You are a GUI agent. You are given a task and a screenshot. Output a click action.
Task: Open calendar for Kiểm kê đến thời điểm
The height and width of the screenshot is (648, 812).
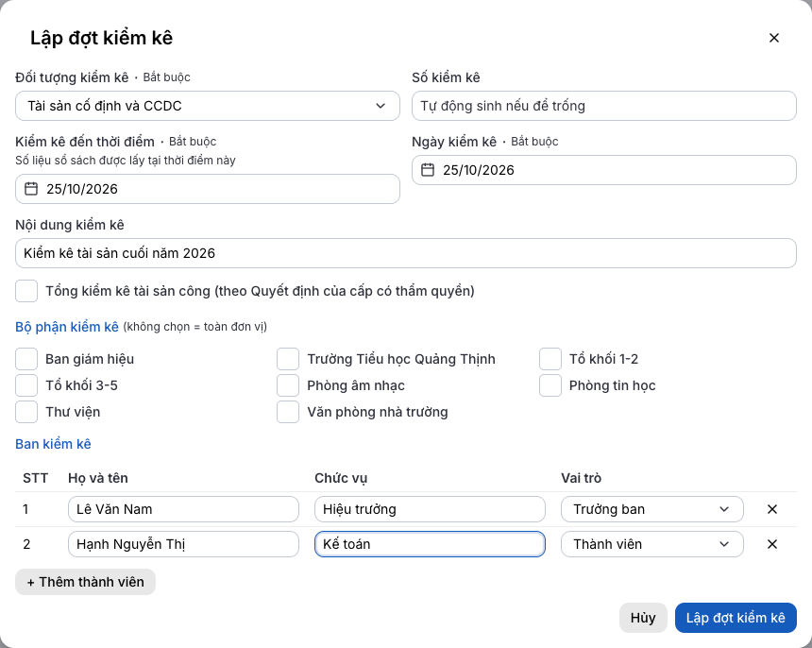(31, 189)
